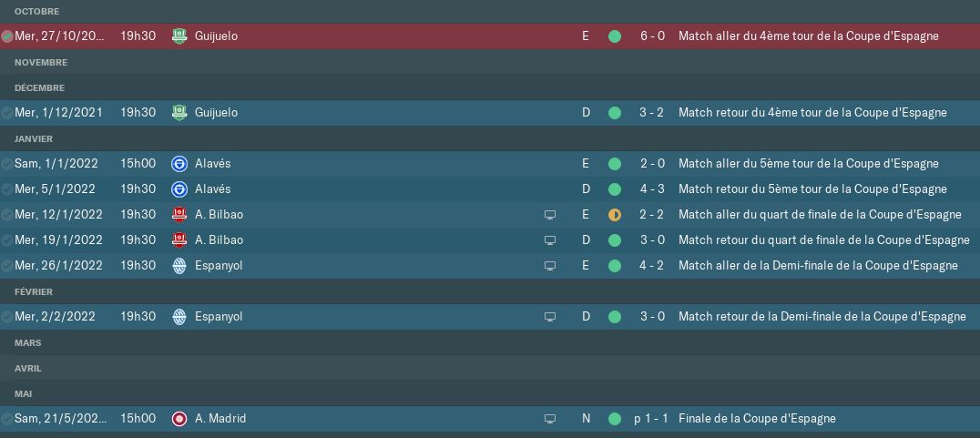
Task: Click the green win indicator for Guijuelo 6-0
Action: (x=615, y=36)
